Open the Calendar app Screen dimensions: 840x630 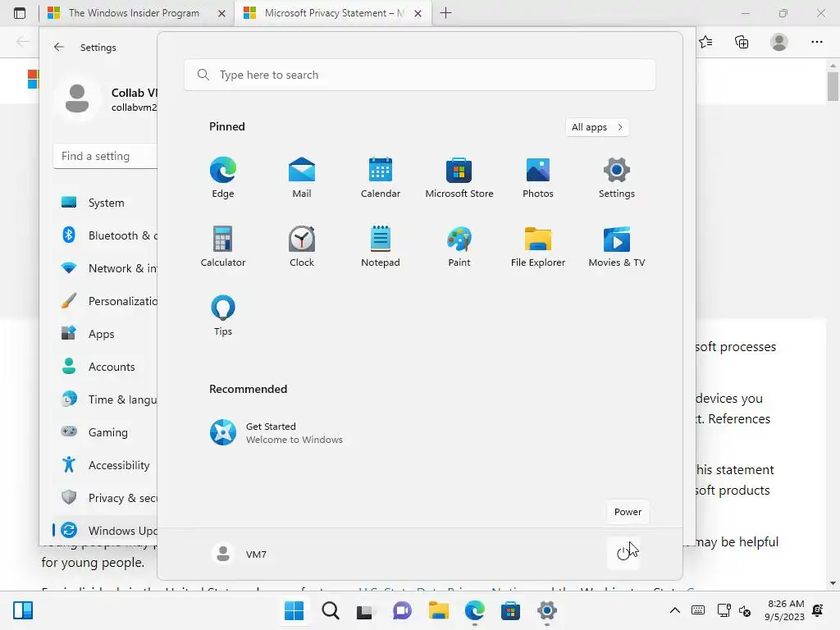point(381,177)
